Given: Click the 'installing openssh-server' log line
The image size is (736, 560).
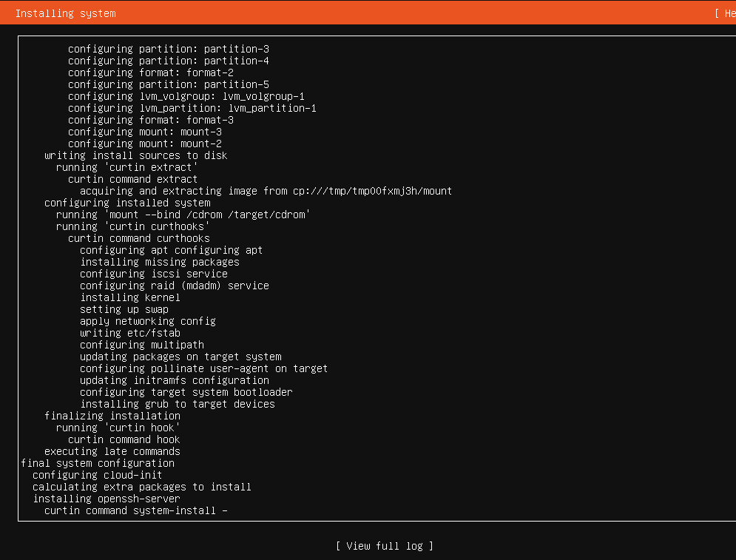Looking at the screenshot, I should [x=106, y=499].
